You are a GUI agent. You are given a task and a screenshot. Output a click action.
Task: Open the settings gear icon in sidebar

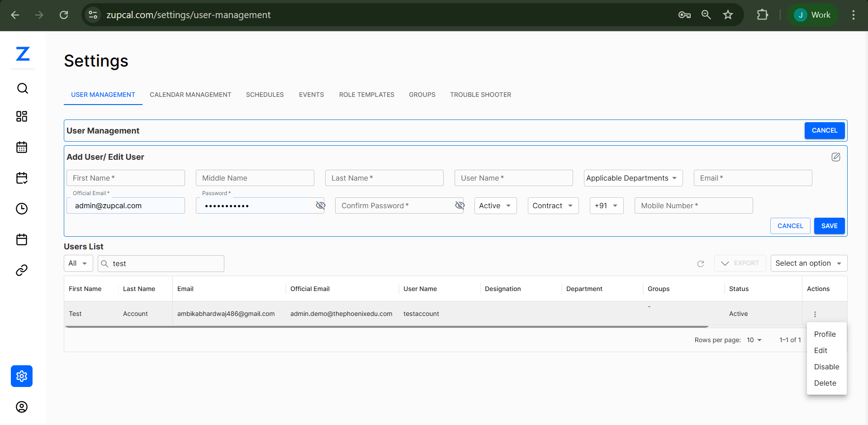(22, 376)
